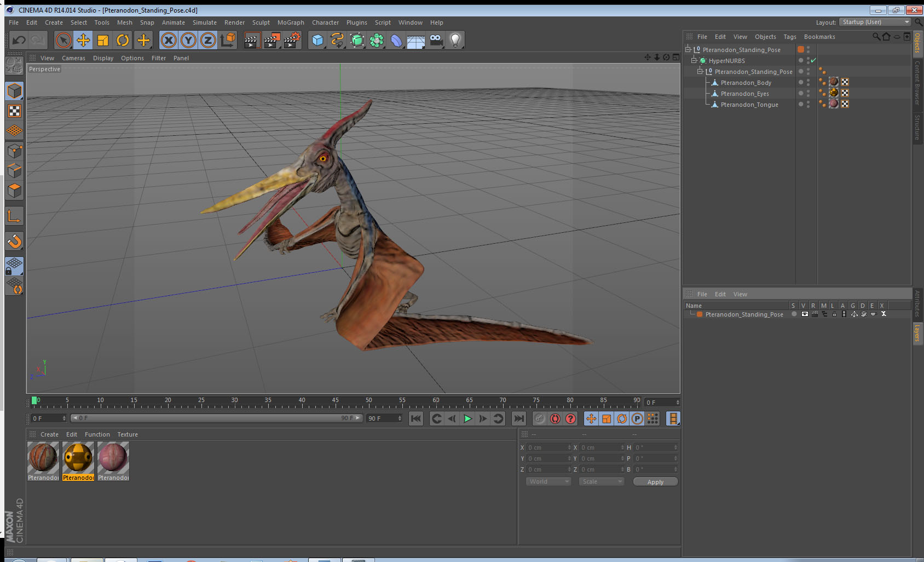The image size is (924, 562).
Task: Enable the Axis tool
Action: [14, 216]
